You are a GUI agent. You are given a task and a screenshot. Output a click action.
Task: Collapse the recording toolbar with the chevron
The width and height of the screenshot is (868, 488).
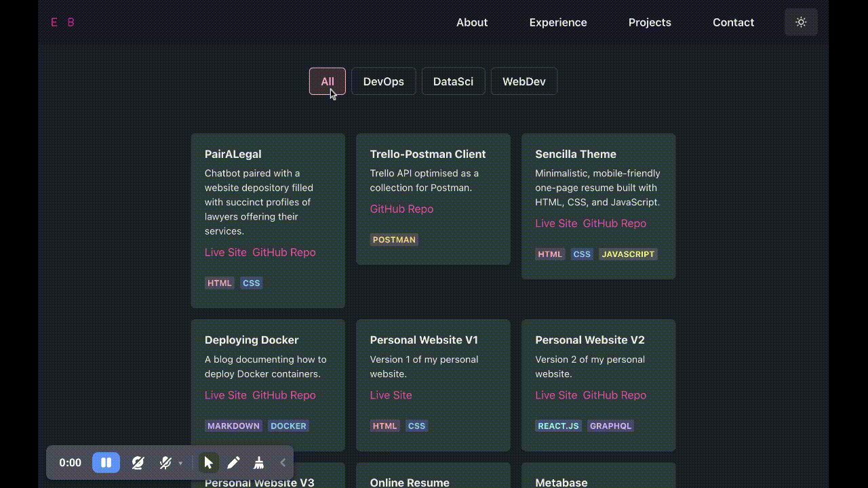click(283, 462)
